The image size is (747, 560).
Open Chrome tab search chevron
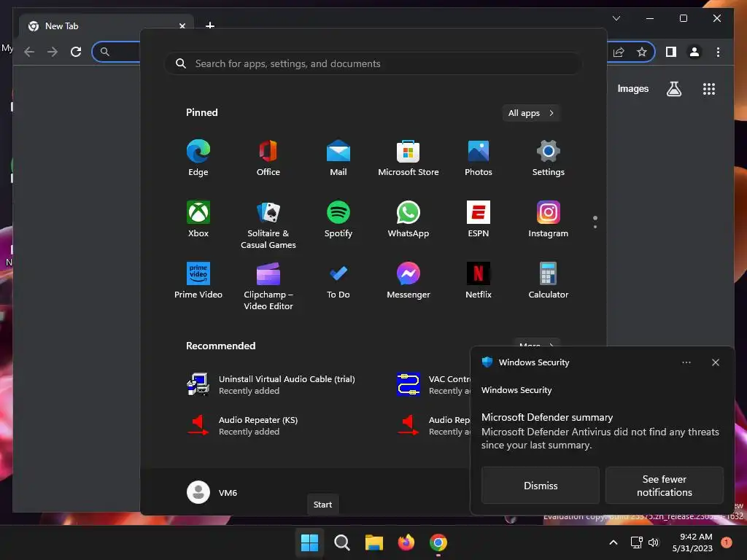616,18
